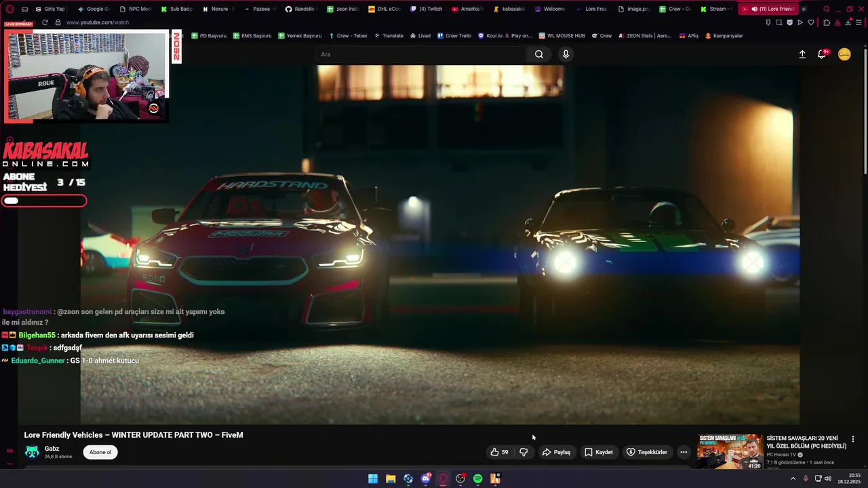The width and height of the screenshot is (868, 488).
Task: Open WL MOUSE HUB bookmark
Action: tap(562, 36)
